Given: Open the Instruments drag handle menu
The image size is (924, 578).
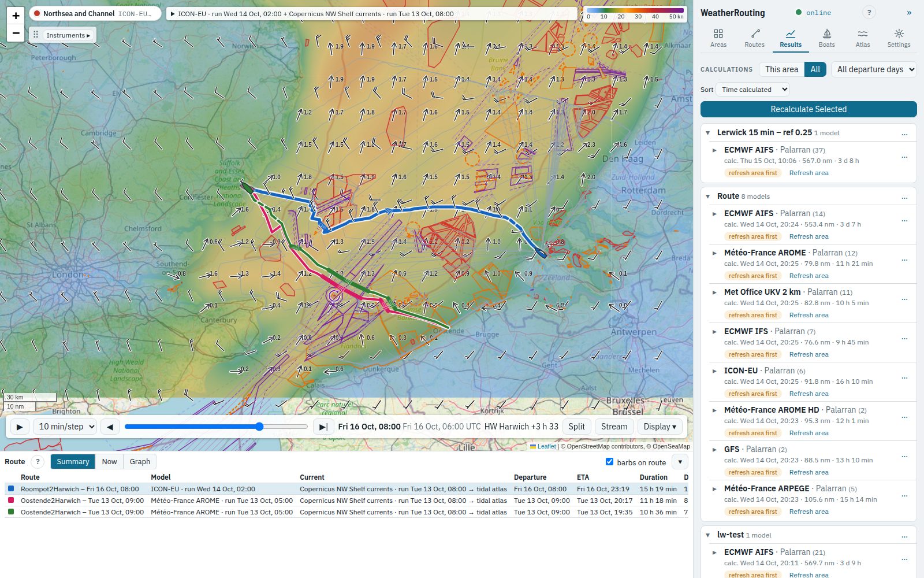Looking at the screenshot, I should tap(36, 35).
